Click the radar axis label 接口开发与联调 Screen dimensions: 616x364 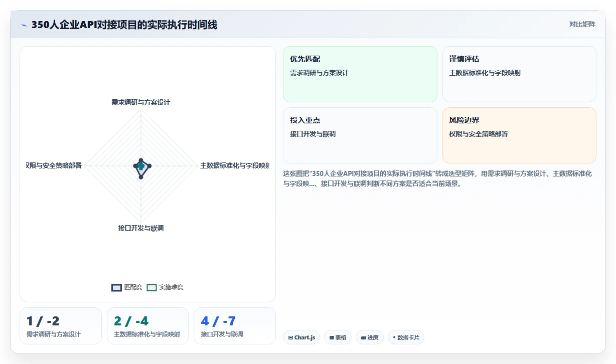point(141,228)
